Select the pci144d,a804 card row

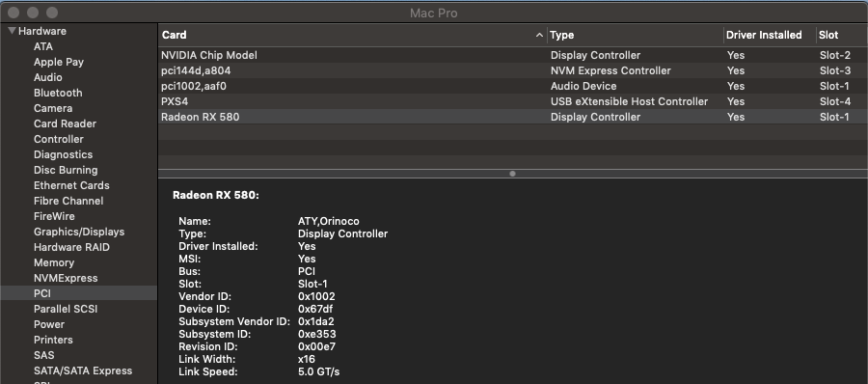tap(513, 71)
